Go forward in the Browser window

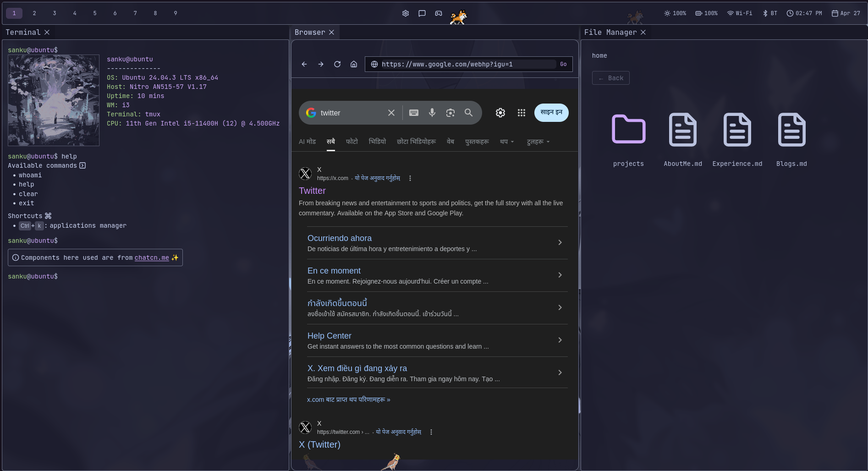[x=321, y=64]
